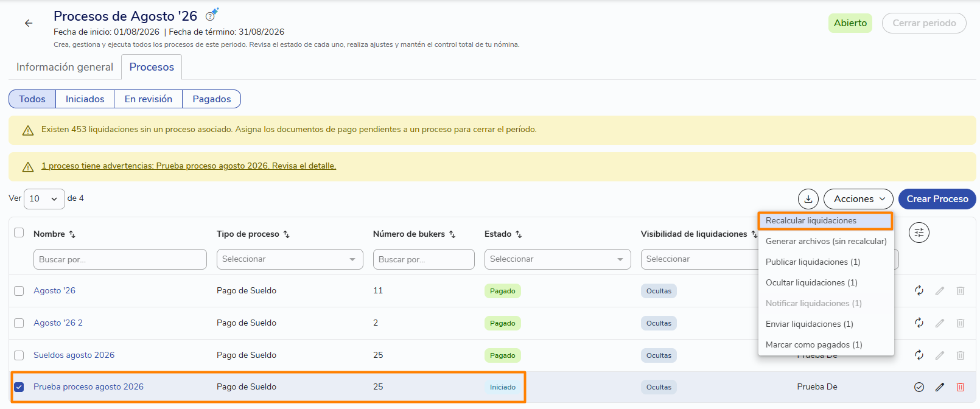Open Visibilidad de liquidaciones Seleccionar filter

coord(699,259)
